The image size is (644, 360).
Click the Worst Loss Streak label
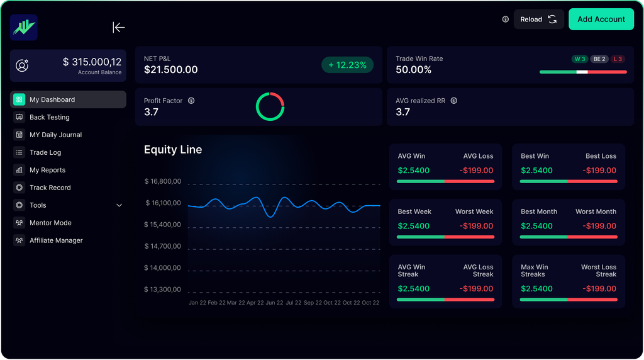click(599, 271)
